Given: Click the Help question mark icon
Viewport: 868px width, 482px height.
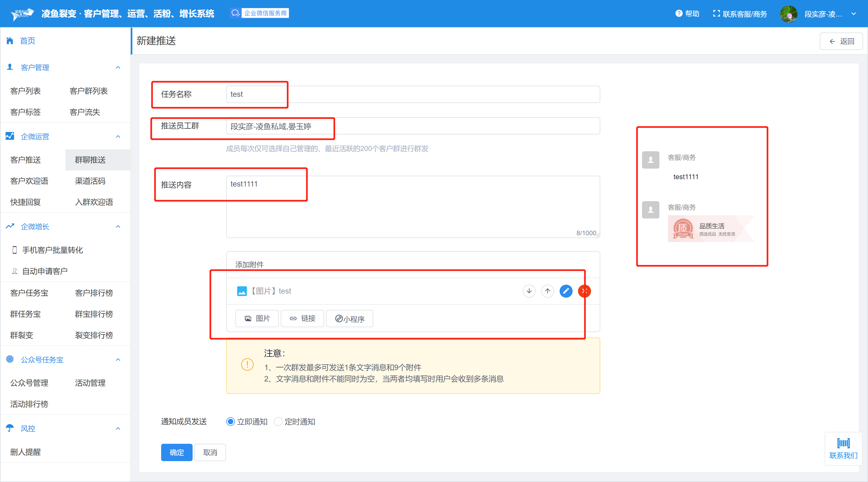Looking at the screenshot, I should pyautogui.click(x=679, y=14).
